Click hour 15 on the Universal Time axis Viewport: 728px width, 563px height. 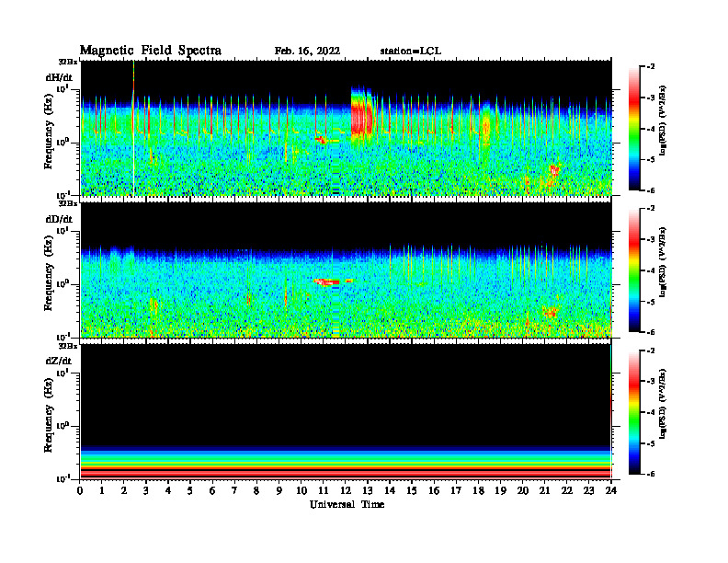412,490
